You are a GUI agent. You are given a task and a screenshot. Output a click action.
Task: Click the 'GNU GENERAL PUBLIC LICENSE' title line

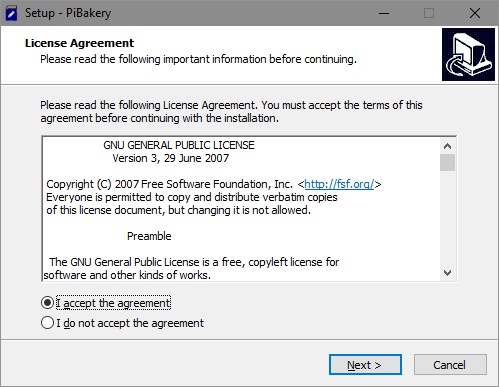click(179, 145)
